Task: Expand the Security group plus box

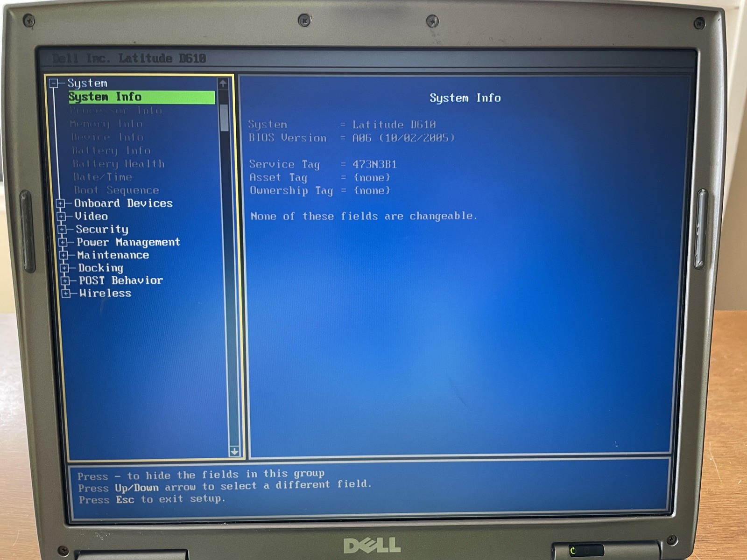Action: [63, 230]
